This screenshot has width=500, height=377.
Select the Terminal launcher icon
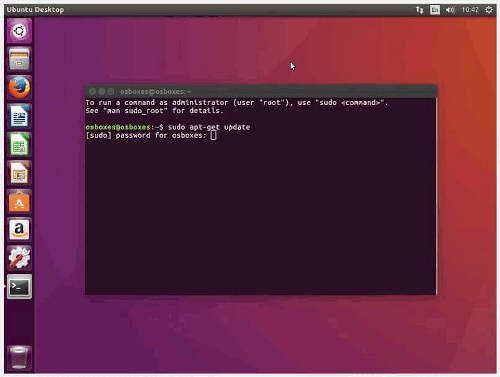point(19,287)
